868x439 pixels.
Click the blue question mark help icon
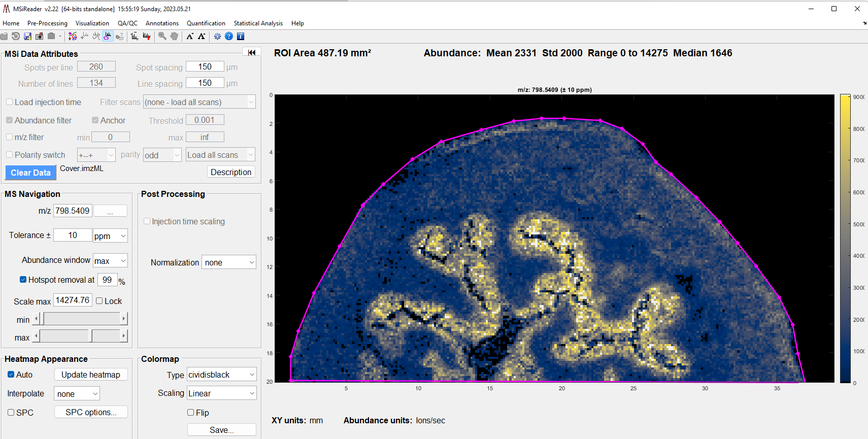229,36
